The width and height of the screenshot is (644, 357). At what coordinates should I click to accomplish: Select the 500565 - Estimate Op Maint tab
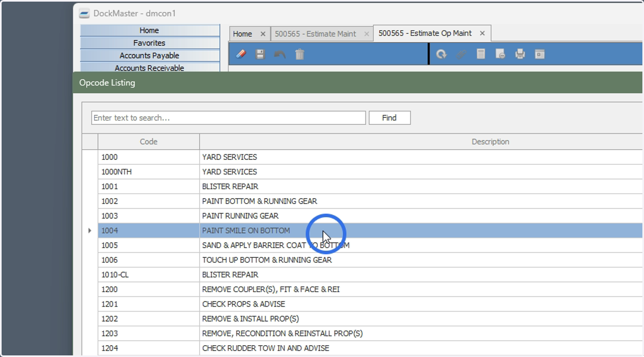coord(425,33)
